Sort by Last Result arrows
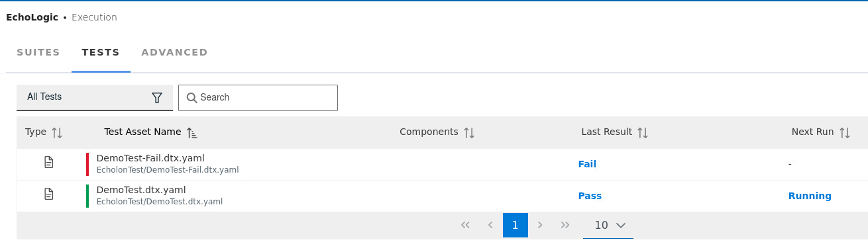The image size is (868, 250). tap(643, 133)
